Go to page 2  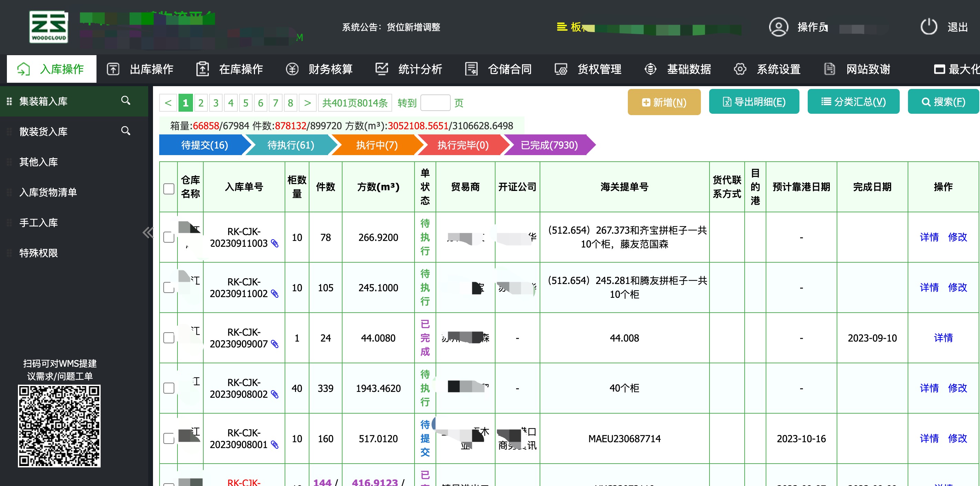point(201,103)
